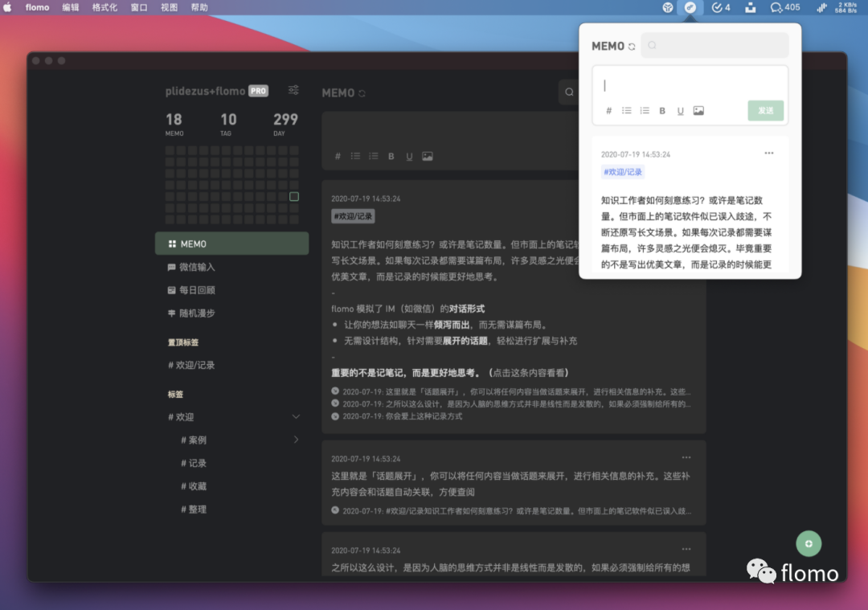The image size is (868, 610).
Task: Open account settings icon beside the PRO badge
Action: 293,90
